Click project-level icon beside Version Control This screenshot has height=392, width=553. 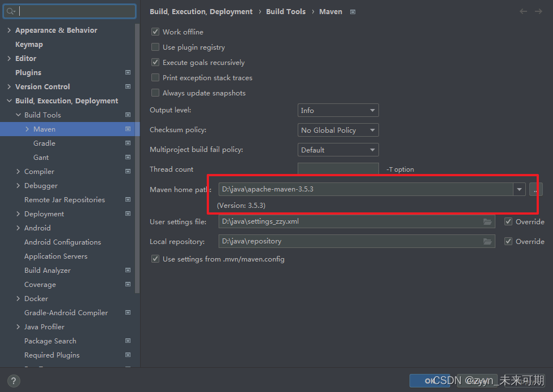(128, 86)
